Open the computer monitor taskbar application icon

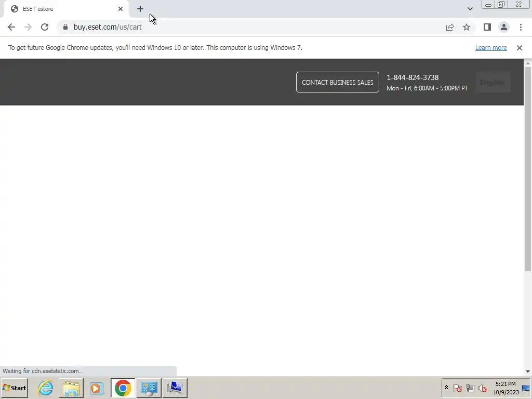(x=175, y=388)
